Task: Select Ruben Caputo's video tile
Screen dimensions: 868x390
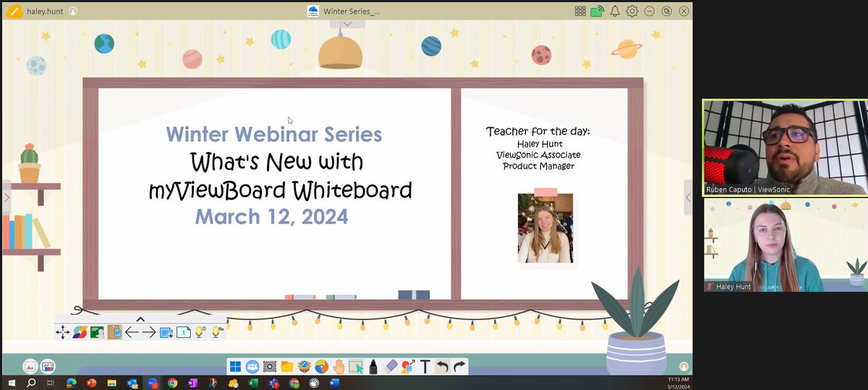Action: (785, 148)
